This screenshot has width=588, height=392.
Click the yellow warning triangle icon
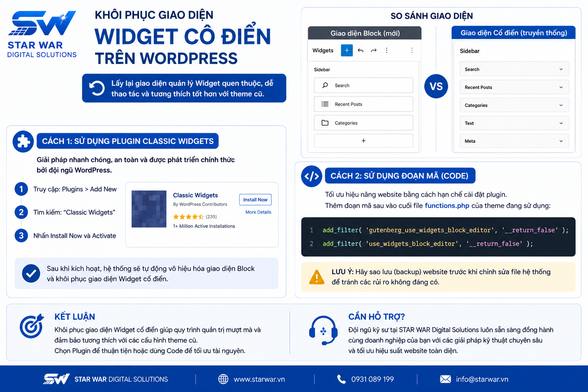[x=317, y=277]
